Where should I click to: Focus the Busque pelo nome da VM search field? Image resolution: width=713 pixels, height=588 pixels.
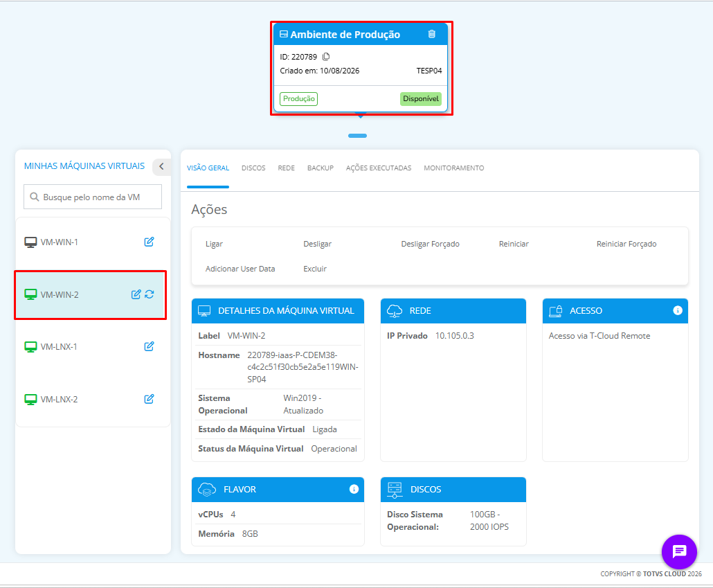pos(93,197)
